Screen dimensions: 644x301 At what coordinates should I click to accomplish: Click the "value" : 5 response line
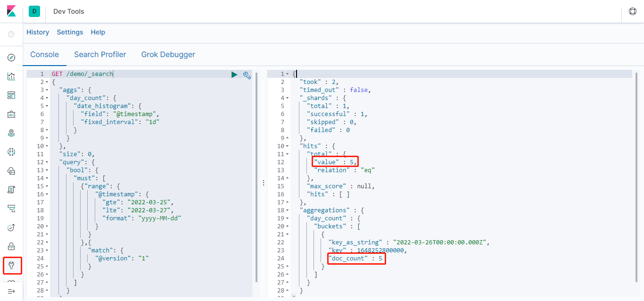tap(335, 162)
